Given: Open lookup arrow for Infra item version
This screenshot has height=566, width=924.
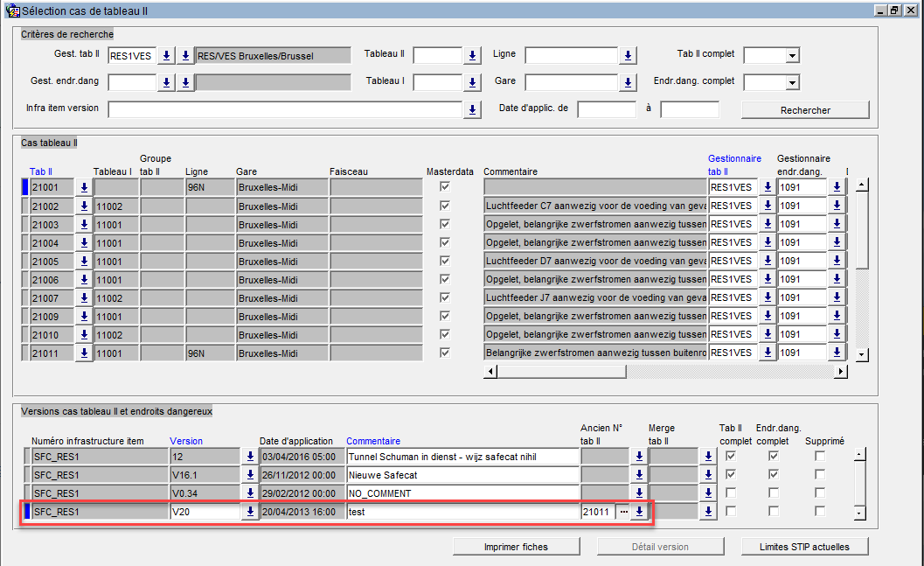Looking at the screenshot, I should click(472, 109).
